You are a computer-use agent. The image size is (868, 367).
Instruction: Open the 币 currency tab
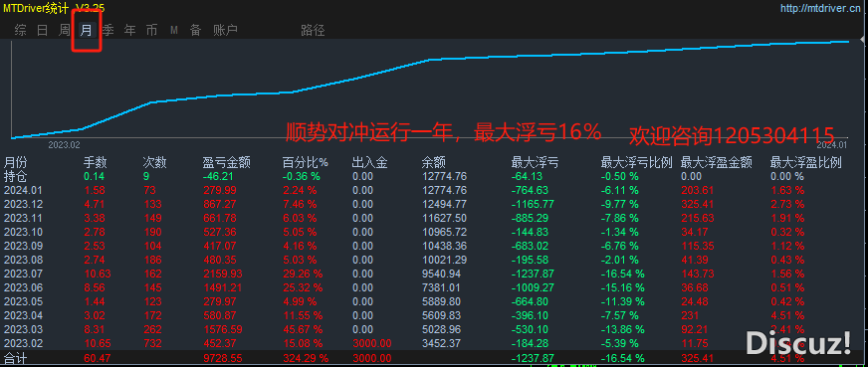(x=151, y=31)
